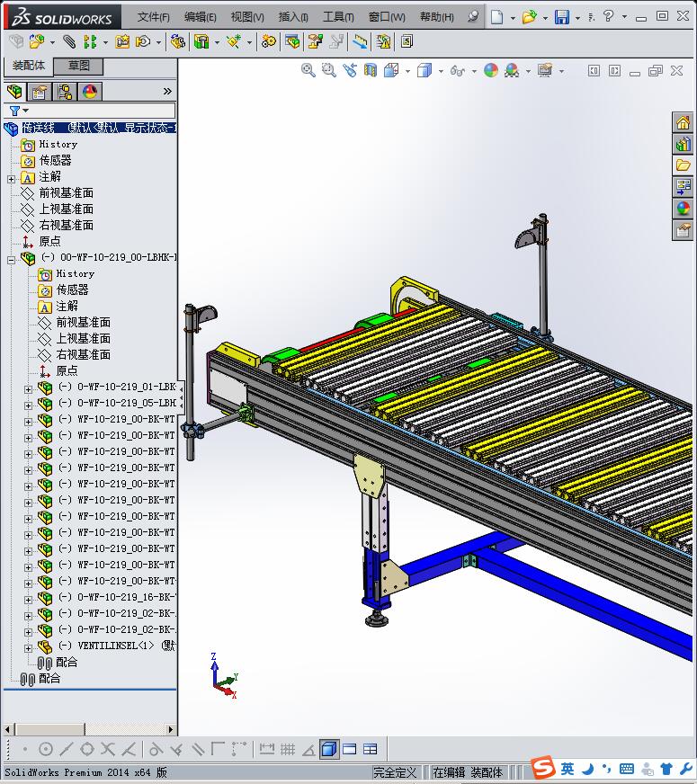Click the Previous View icon
The height and width of the screenshot is (784, 697).
[350, 70]
